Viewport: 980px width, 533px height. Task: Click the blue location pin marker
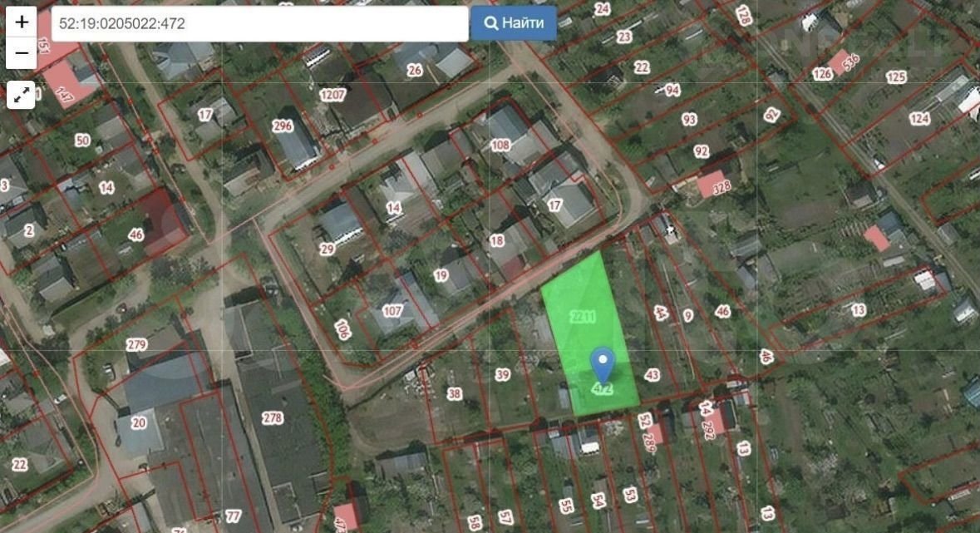click(x=603, y=364)
